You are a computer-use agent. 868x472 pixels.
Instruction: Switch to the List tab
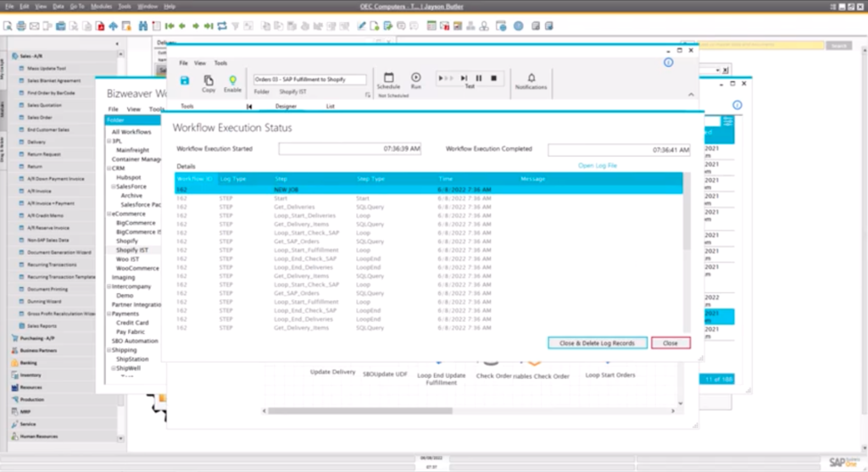tap(330, 106)
